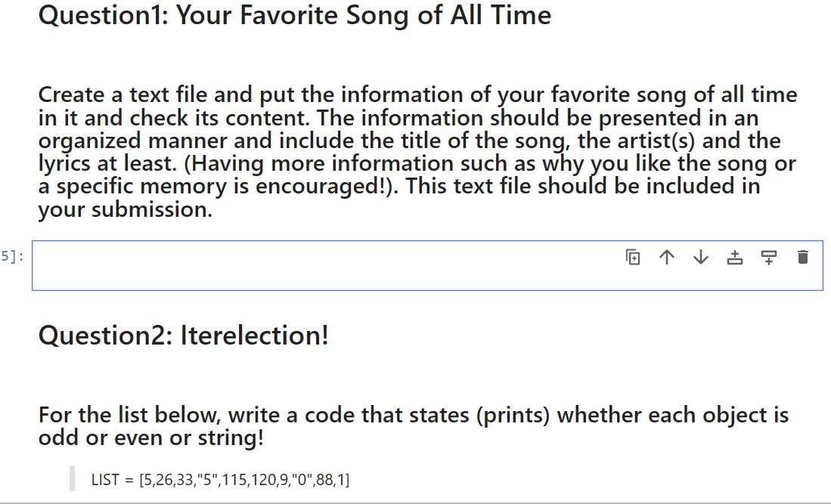Insert a new cell above

(735, 257)
